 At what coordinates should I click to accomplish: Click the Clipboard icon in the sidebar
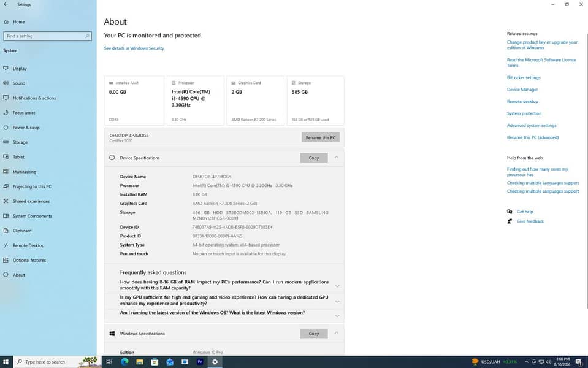pyautogui.click(x=6, y=231)
